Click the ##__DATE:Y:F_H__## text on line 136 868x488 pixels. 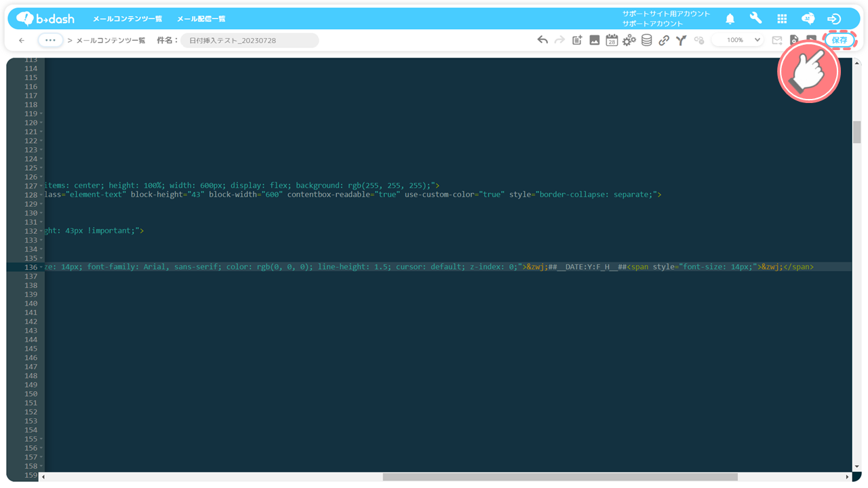587,267
